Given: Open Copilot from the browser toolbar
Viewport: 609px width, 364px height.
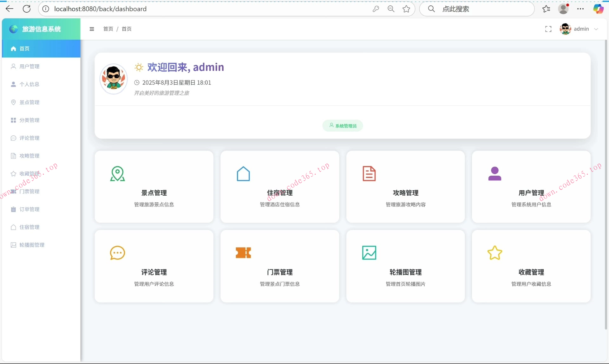Looking at the screenshot, I should point(599,9).
